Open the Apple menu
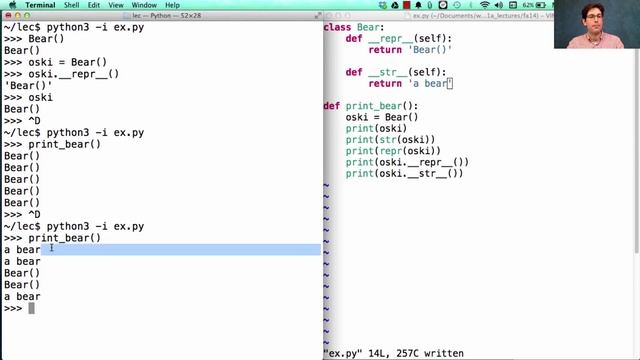Viewport: 640px width, 360px height. pyautogui.click(x=13, y=5)
